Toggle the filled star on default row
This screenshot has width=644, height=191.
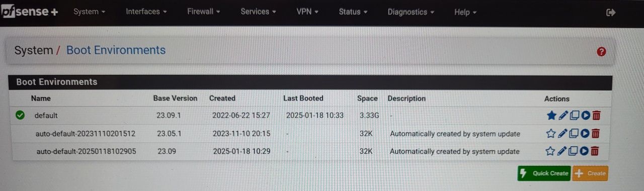pos(551,116)
